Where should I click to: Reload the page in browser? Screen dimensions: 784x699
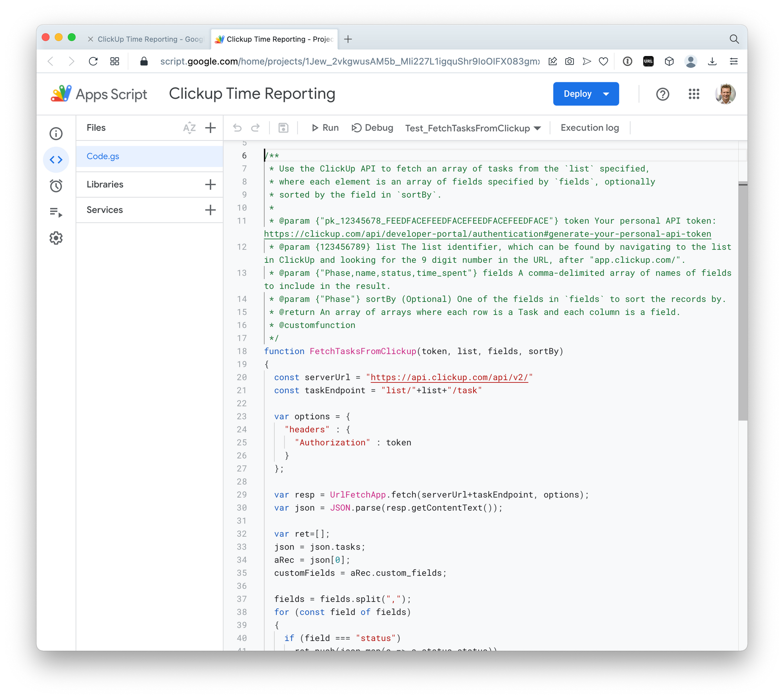pos(93,62)
